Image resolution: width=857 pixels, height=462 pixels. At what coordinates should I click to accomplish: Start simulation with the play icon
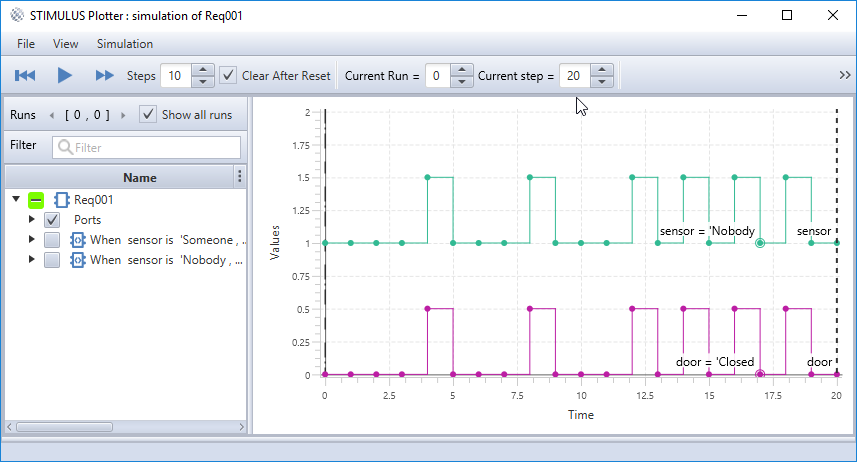pyautogui.click(x=64, y=75)
